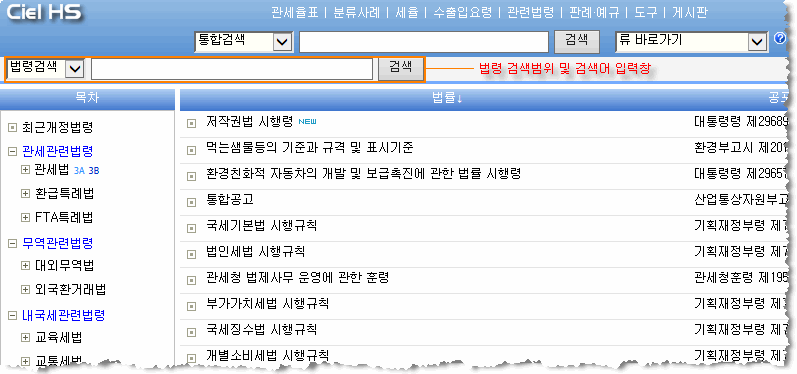Screen dimensions: 797x374
Task: Focus the 통합검색 text input field
Action: pyautogui.click(x=424, y=42)
